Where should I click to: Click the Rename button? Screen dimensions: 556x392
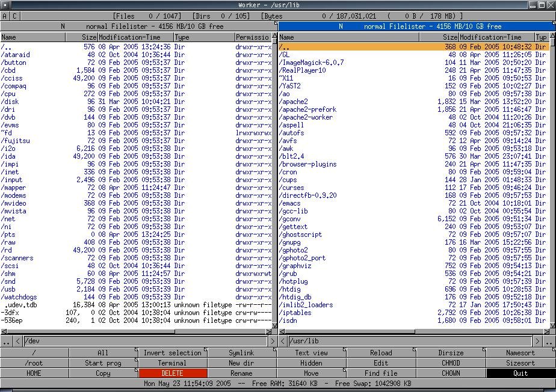click(242, 373)
